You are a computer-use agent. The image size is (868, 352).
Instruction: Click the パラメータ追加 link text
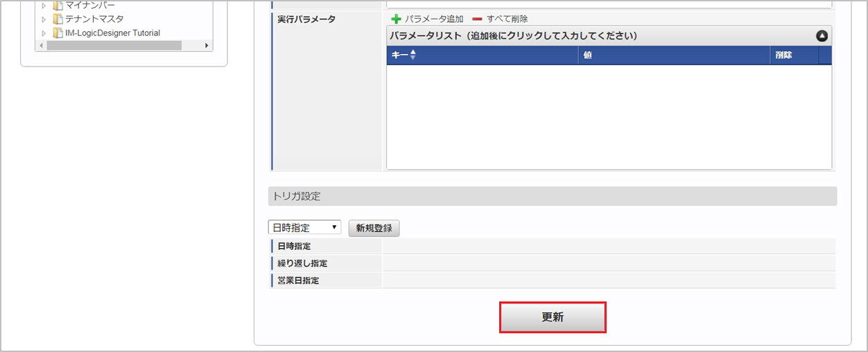click(x=434, y=19)
